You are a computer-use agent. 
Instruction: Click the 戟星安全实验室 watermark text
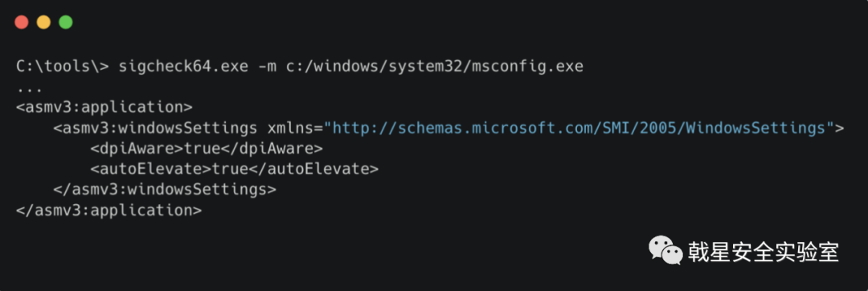click(x=764, y=252)
